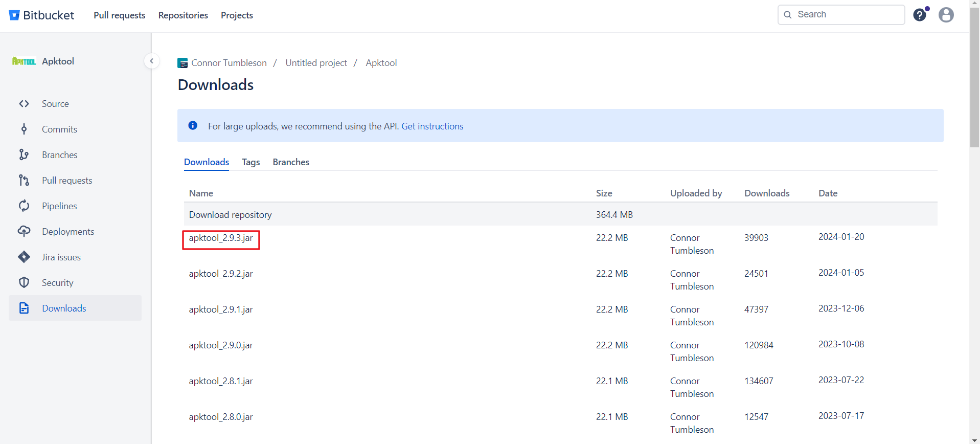Click the Pipelines cycle icon
This screenshot has height=444, width=980.
[x=24, y=206]
